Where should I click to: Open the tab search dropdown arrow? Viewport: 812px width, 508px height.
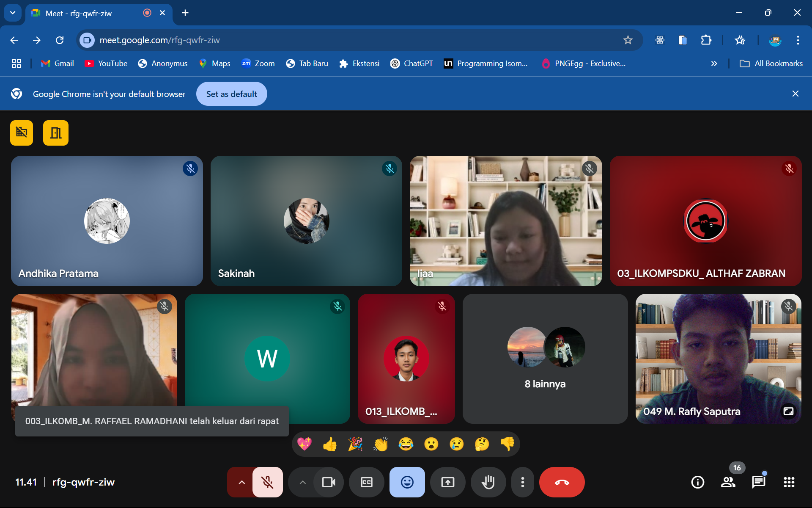[13, 13]
